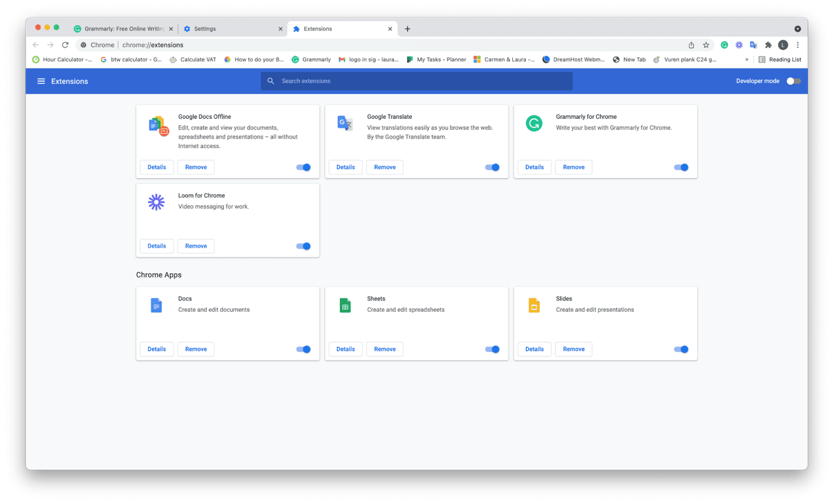This screenshot has width=834, height=504.
Task: Open the puzzle-piece Extensions menu in the toolbar
Action: 768,45
